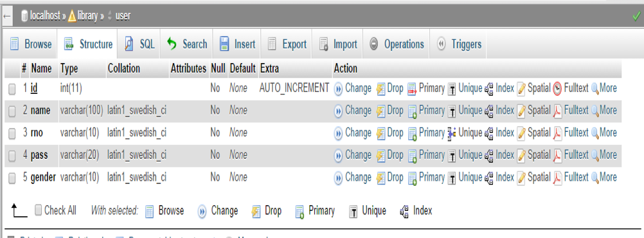Click the left arrow collapse navigation icon
The width and height of the screenshot is (644, 238).
point(6,17)
